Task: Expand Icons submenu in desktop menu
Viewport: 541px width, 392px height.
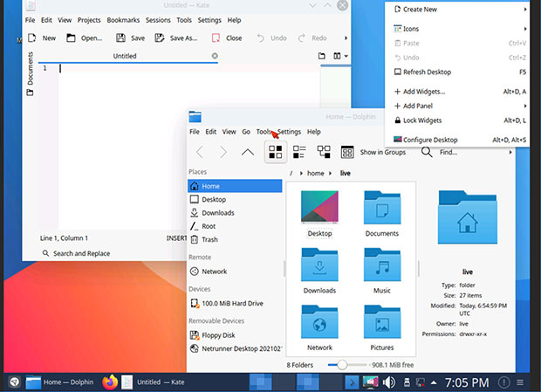Action: [458, 29]
